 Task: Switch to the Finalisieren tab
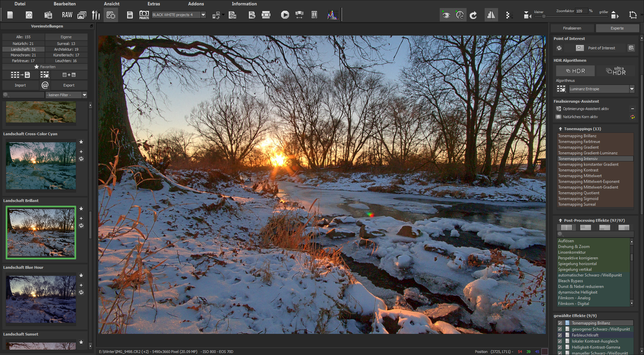click(x=572, y=28)
